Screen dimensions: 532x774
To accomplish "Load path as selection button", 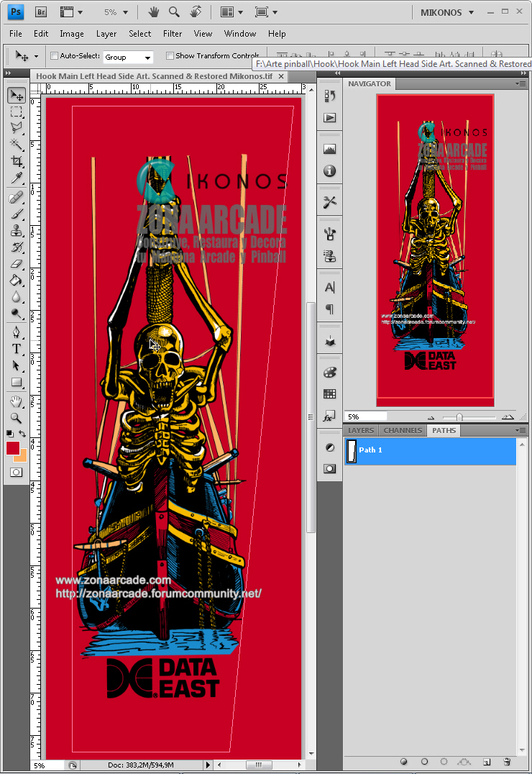I will click(444, 762).
